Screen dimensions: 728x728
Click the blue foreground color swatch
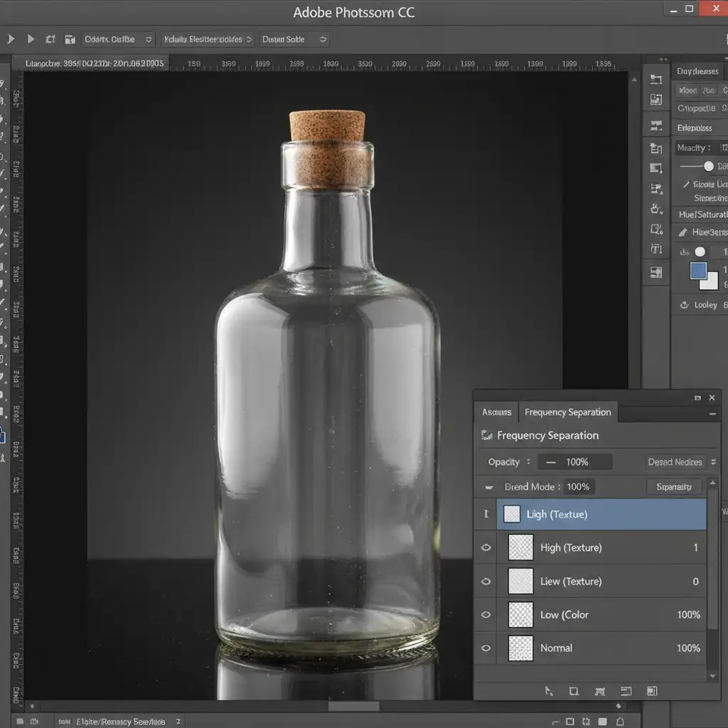tap(698, 271)
